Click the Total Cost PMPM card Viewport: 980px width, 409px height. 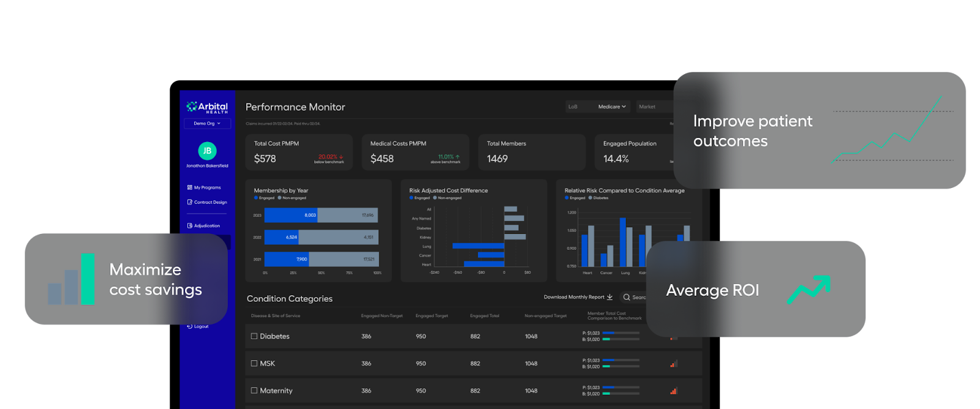pos(299,152)
